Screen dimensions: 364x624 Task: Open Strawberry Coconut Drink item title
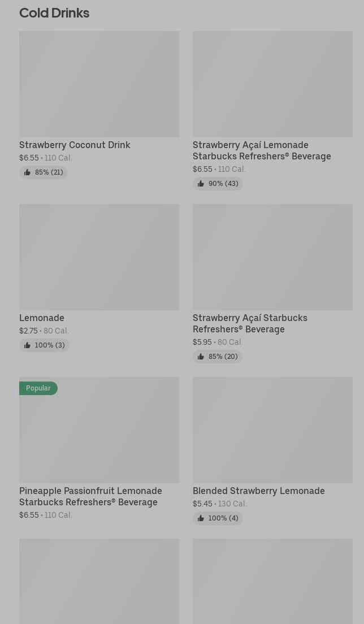pyautogui.click(x=75, y=145)
